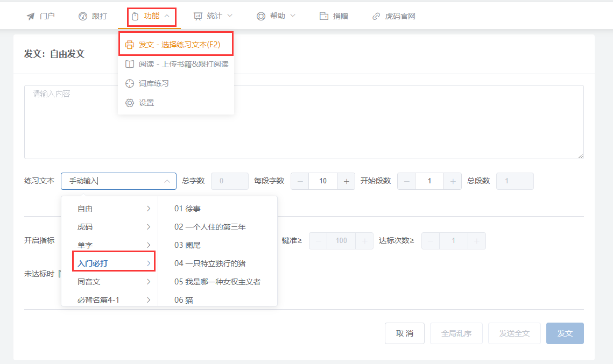Expand the 虎码 cascader category
The image size is (613, 364).
(x=114, y=227)
